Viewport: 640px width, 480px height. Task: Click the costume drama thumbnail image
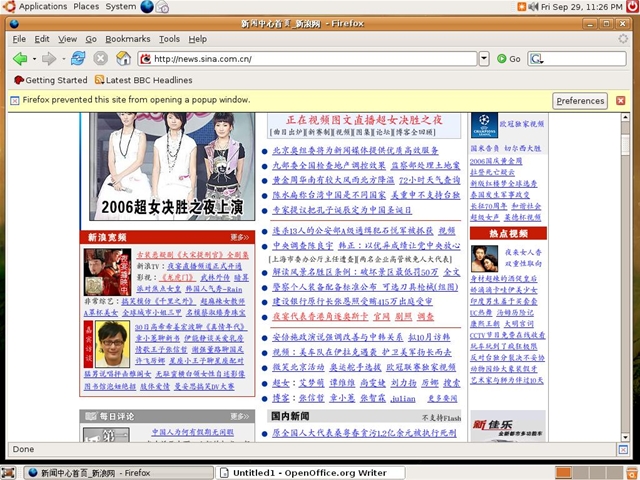coord(107,272)
